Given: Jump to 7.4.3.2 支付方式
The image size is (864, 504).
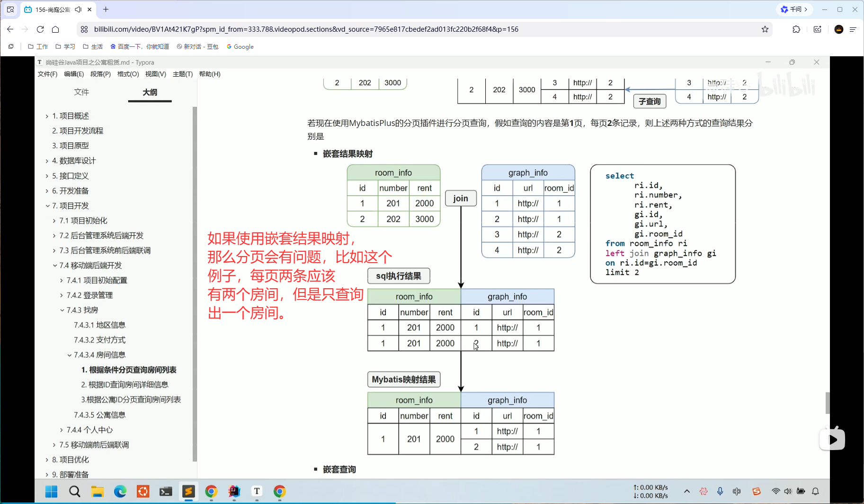Looking at the screenshot, I should [99, 340].
